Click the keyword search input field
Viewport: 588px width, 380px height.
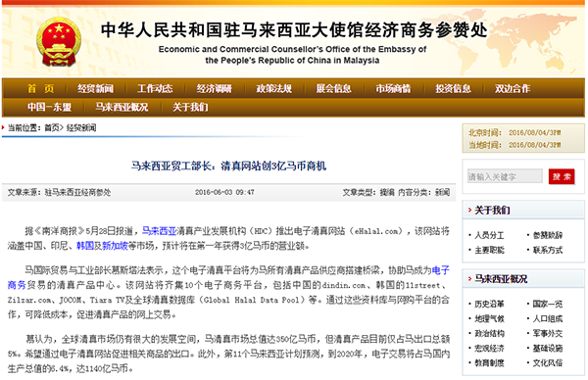click(505, 176)
